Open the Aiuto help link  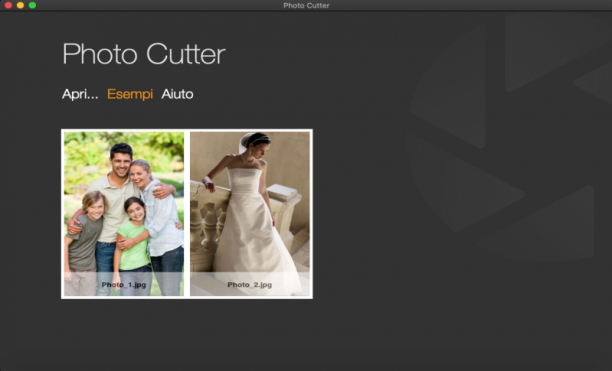177,94
